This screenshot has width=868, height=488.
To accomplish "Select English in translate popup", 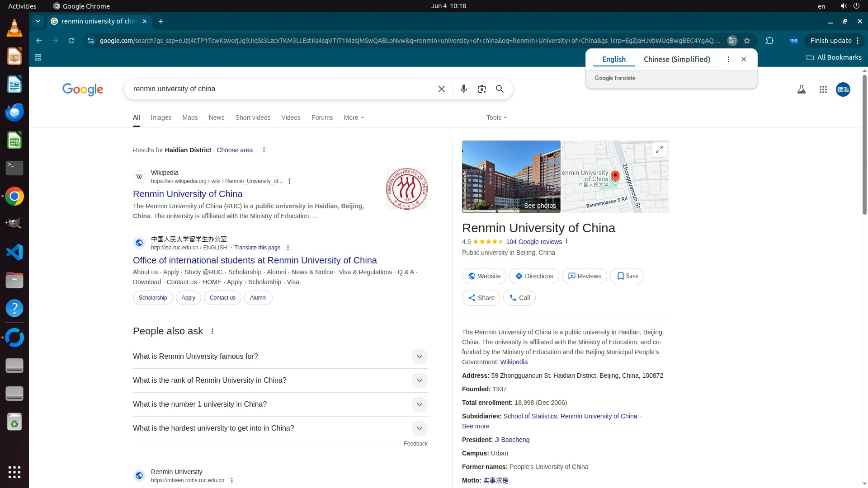I will 613,59.
